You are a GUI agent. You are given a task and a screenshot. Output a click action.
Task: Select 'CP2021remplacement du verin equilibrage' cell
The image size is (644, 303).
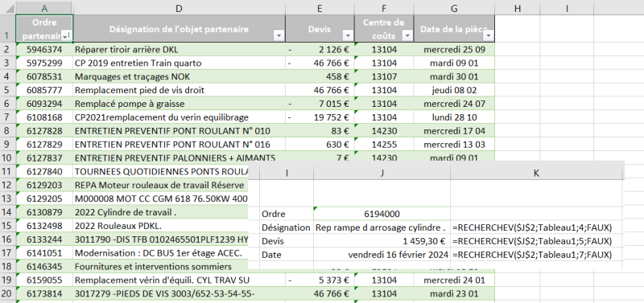179,117
